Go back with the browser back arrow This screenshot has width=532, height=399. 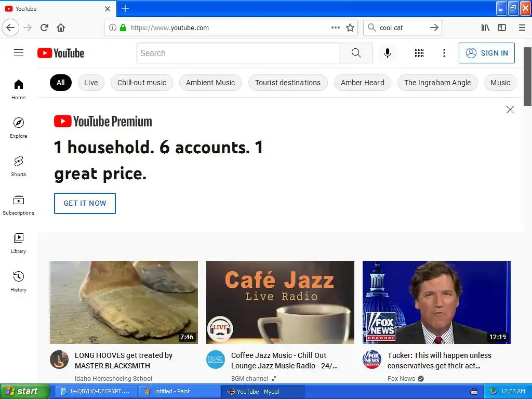(x=10, y=28)
